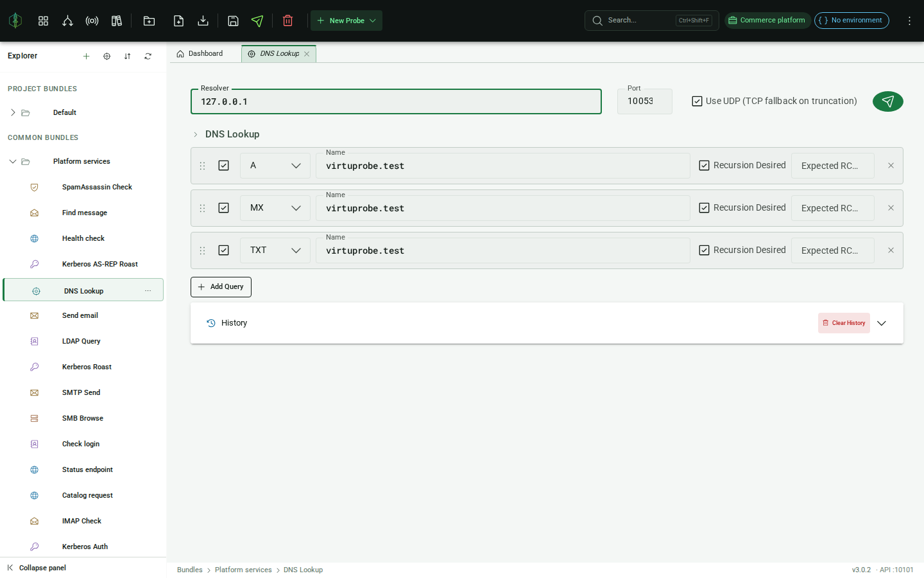Screen dimensions: 924x578
Task: Click the green send icon in top toolbar
Action: coord(257,21)
